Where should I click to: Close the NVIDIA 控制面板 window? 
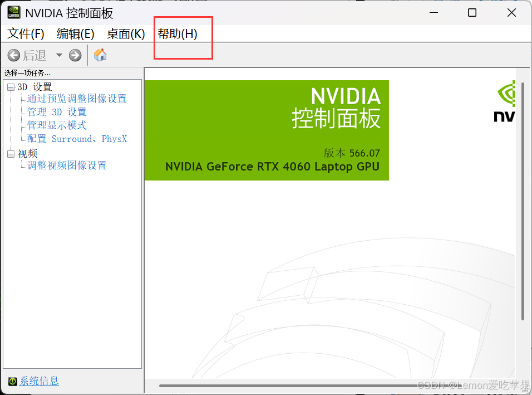[x=511, y=13]
